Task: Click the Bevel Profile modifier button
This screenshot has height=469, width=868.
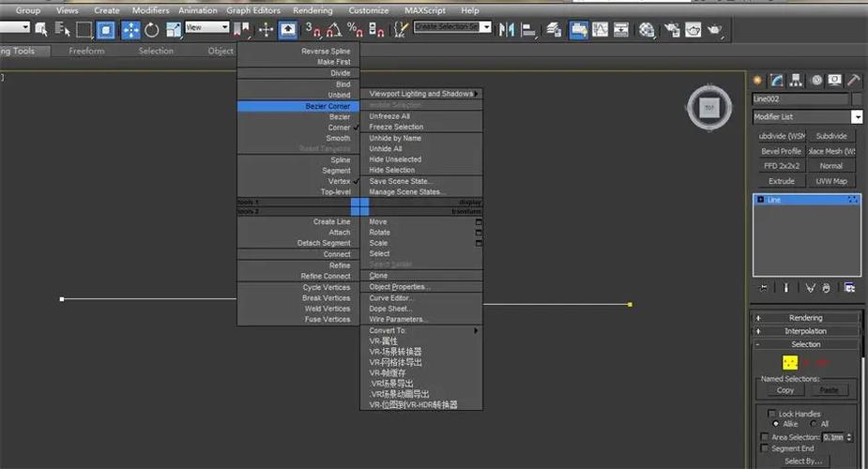Action: (x=781, y=151)
